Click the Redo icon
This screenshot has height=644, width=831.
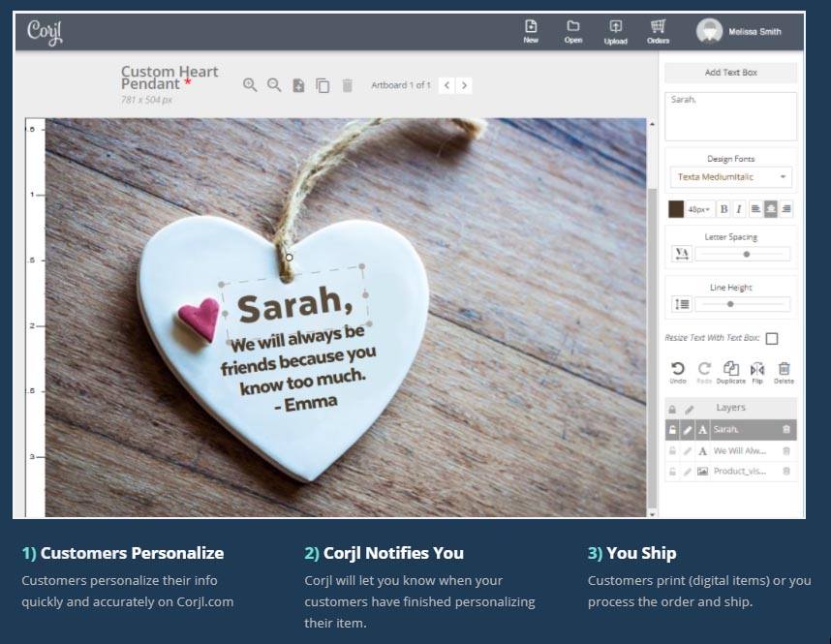click(x=704, y=373)
